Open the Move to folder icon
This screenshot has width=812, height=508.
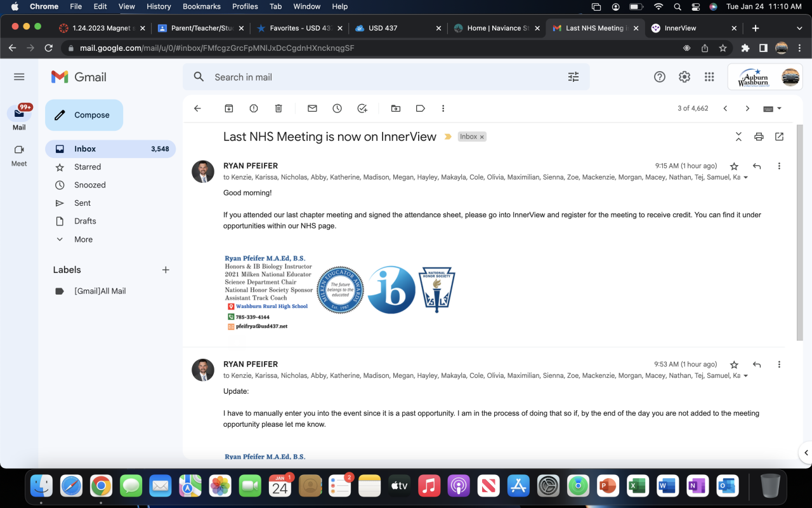396,109
